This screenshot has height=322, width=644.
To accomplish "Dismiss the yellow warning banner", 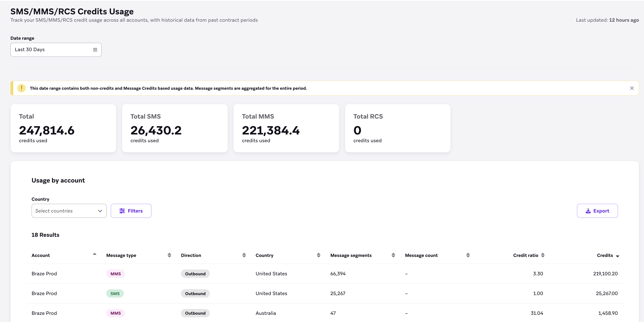I will click(x=632, y=88).
